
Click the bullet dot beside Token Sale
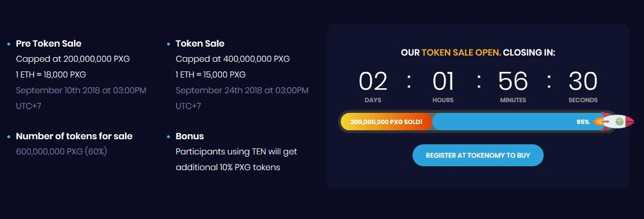(x=168, y=44)
